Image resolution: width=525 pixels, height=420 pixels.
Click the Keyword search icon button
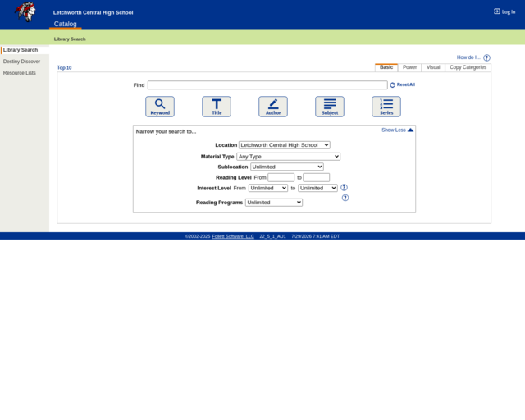(160, 107)
